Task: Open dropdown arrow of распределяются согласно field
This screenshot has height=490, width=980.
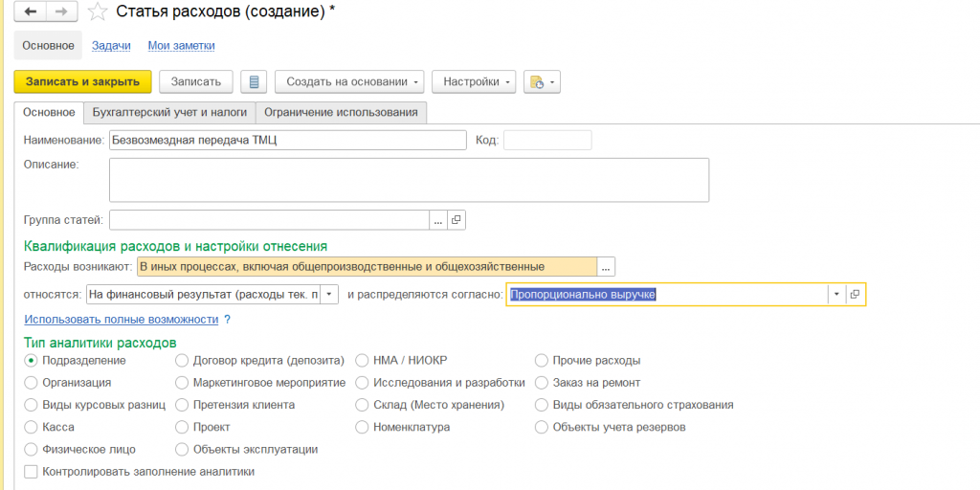Action: 836,295
